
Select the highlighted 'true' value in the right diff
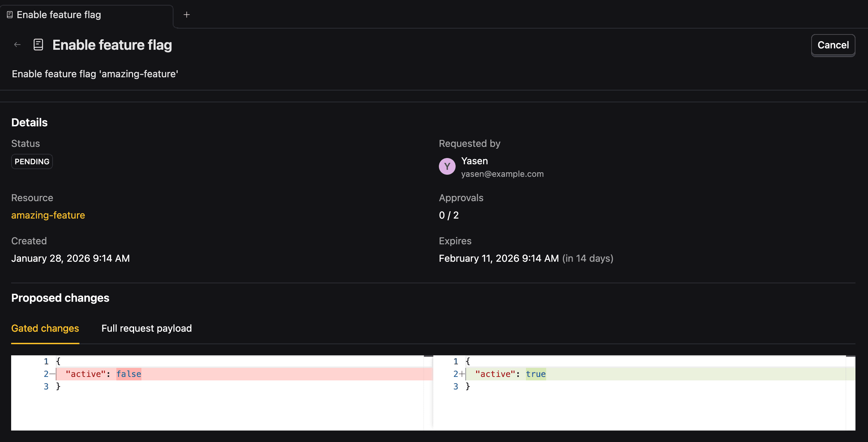click(x=536, y=374)
